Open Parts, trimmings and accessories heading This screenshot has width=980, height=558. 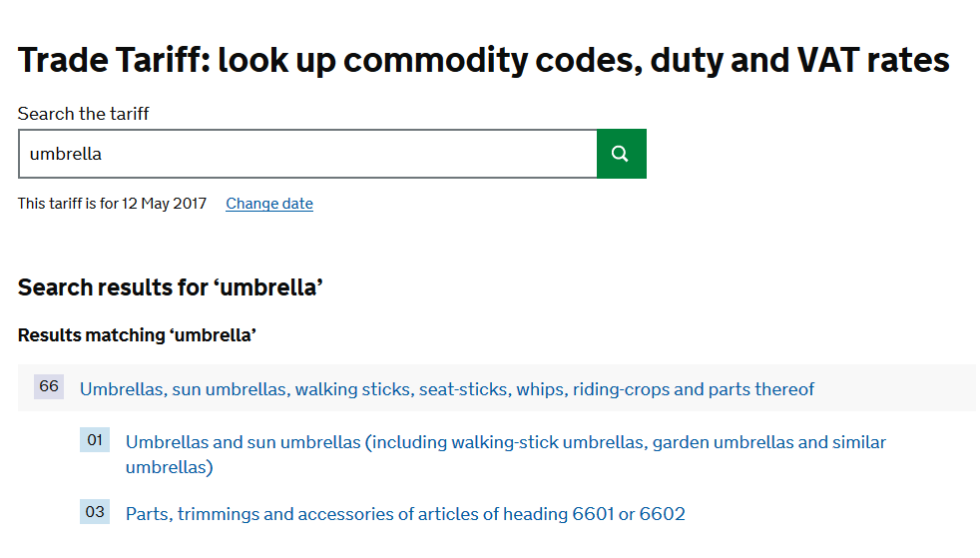click(404, 514)
